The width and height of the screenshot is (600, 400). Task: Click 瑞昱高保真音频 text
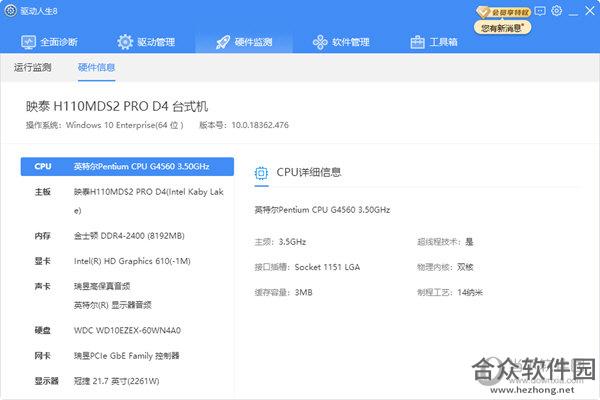click(102, 286)
